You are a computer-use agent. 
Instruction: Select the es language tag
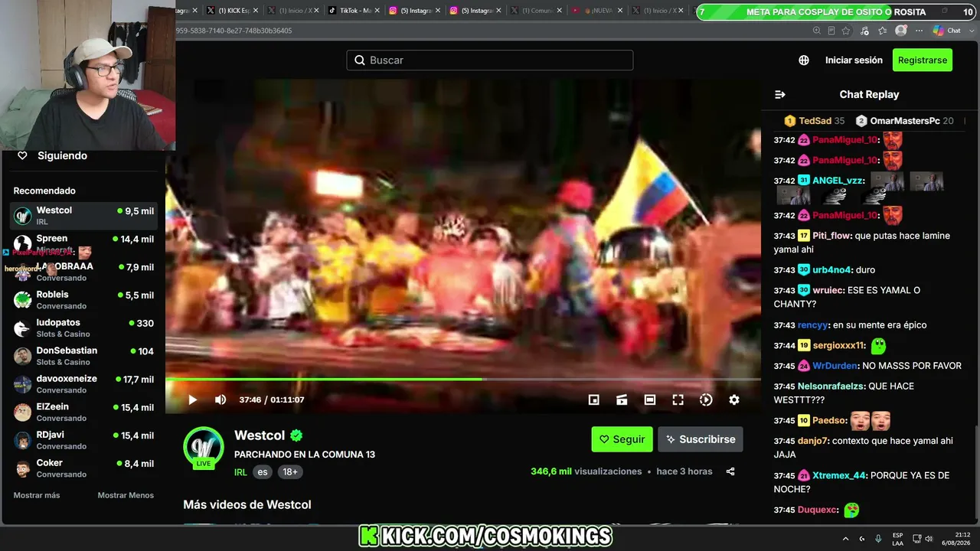pos(263,472)
